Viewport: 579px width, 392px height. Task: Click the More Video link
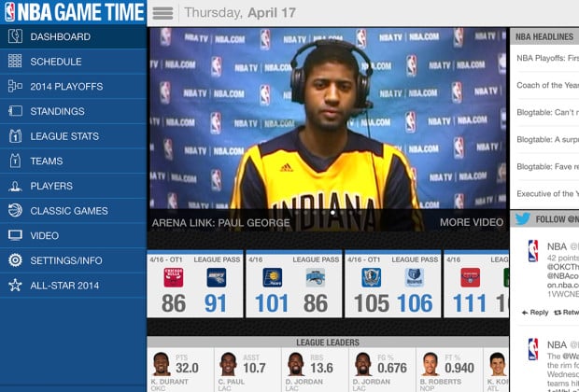472,222
